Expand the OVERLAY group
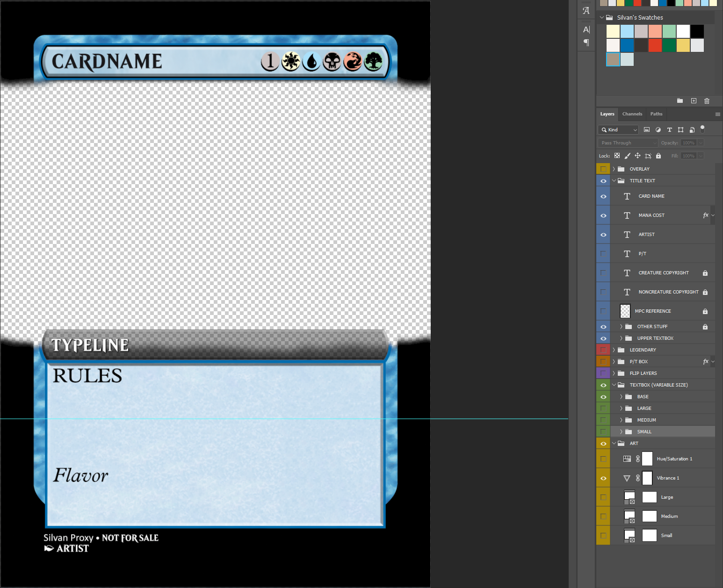This screenshot has width=723, height=588. point(614,168)
